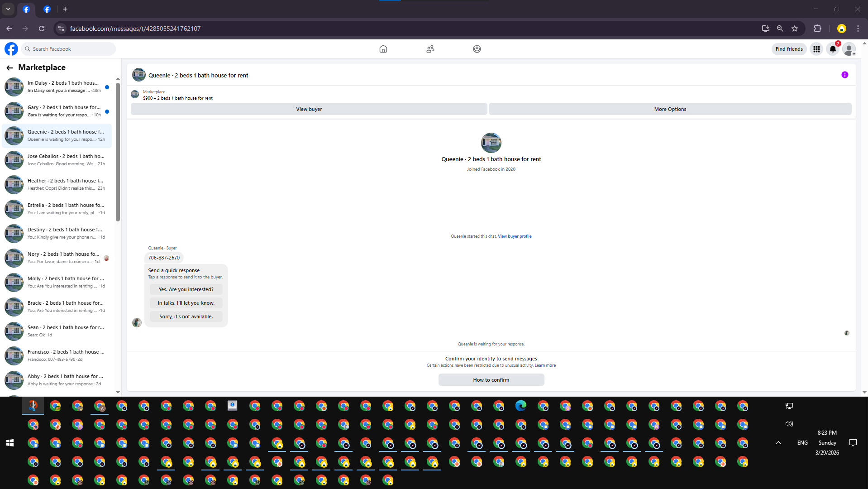
Task: Open the Heather conversation
Action: [57, 184]
